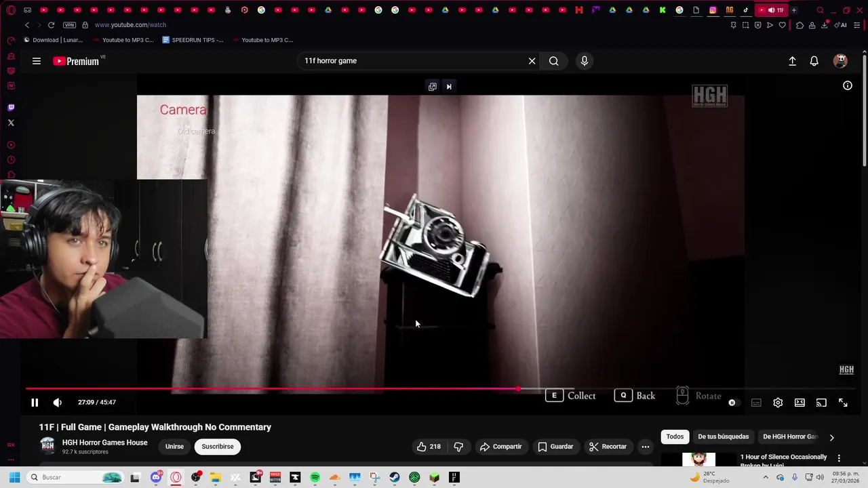This screenshot has height=488, width=868.
Task: Switch to theater mode view
Action: click(800, 403)
